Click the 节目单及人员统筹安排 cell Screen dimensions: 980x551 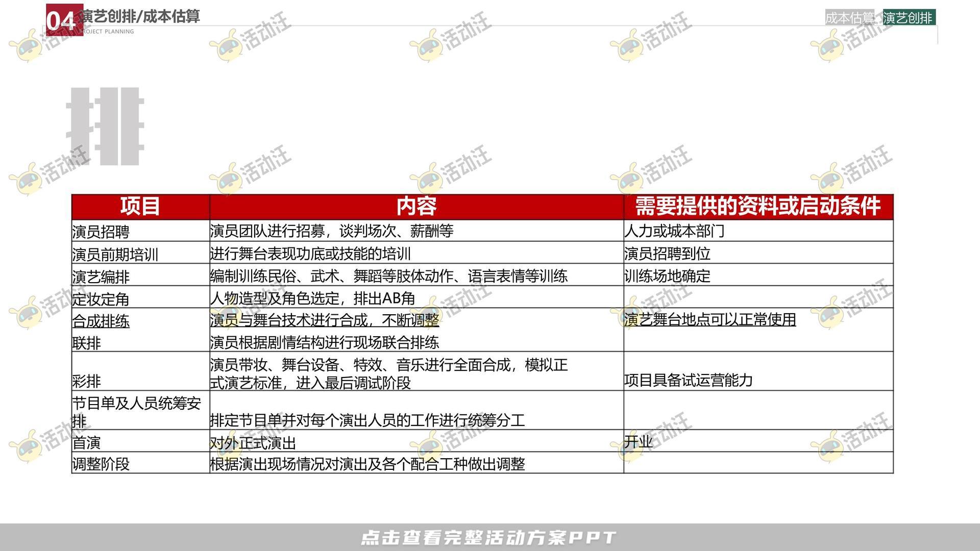[140, 411]
